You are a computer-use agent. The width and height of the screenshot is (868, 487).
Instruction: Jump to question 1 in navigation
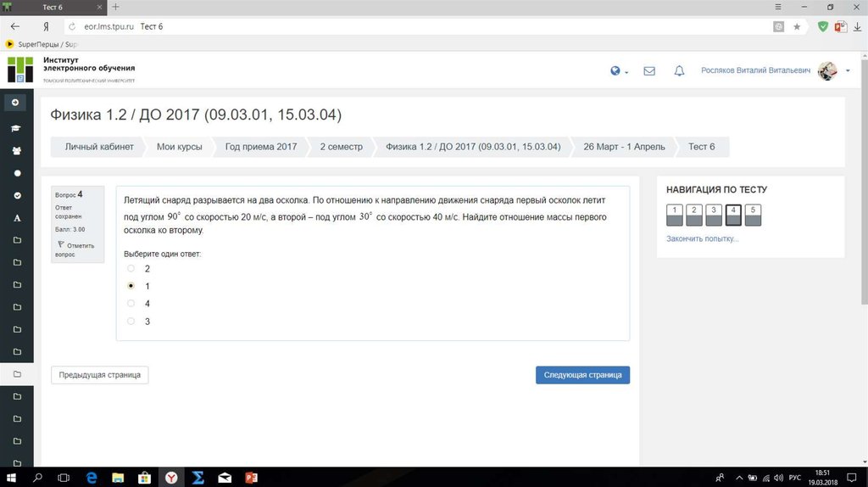click(674, 215)
